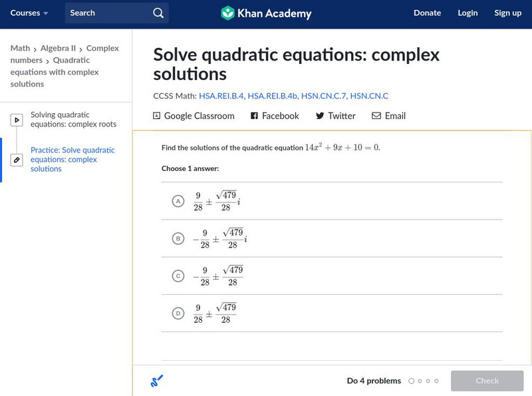This screenshot has width=532, height=396.
Task: Click inside the Search field
Action: pyautogui.click(x=106, y=13)
